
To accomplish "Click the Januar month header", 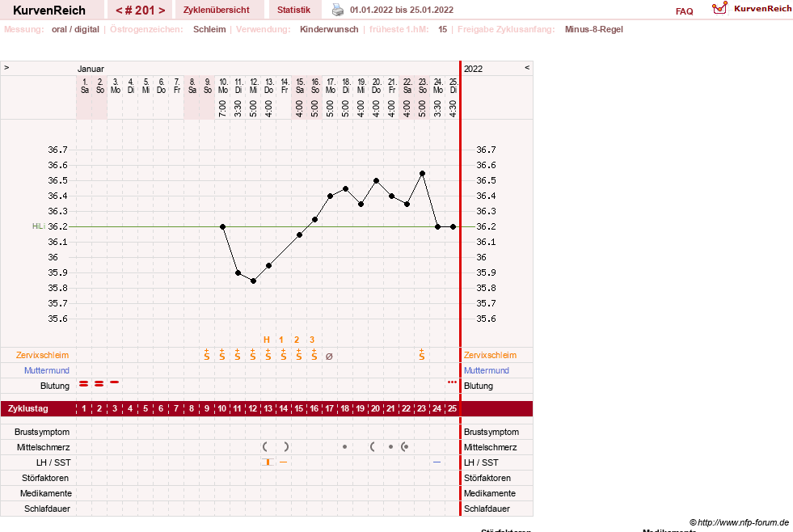I will (91, 69).
